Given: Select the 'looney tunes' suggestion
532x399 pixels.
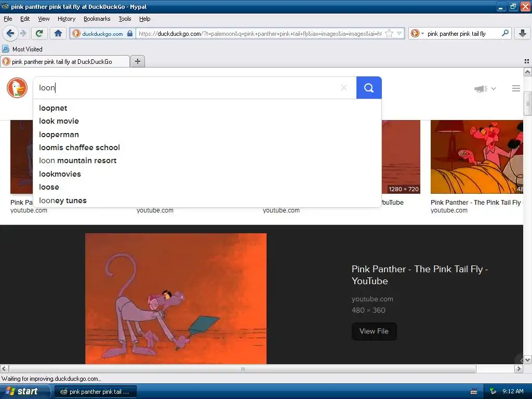Looking at the screenshot, I should coord(207,201).
